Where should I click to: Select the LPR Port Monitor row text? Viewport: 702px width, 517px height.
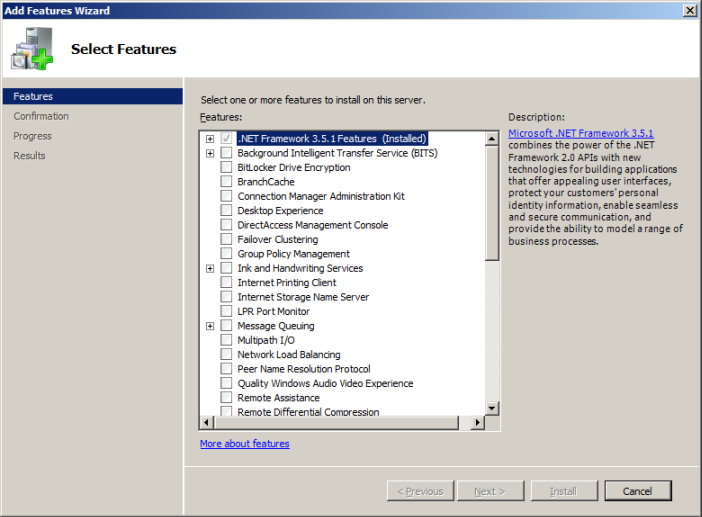click(x=274, y=311)
